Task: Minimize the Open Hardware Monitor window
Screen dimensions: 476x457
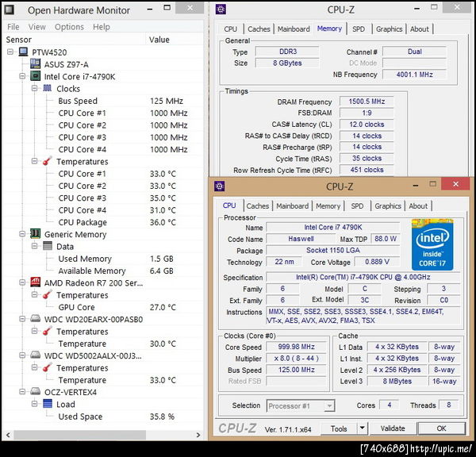Action: (x=150, y=9)
